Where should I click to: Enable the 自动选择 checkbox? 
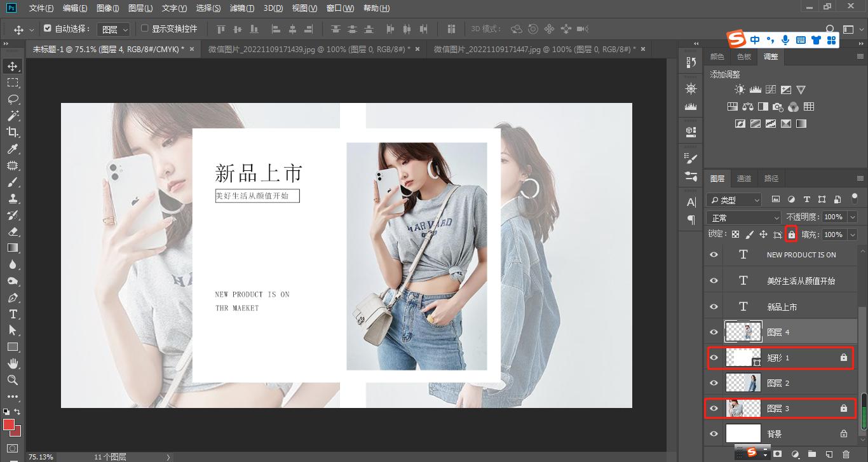tap(48, 29)
